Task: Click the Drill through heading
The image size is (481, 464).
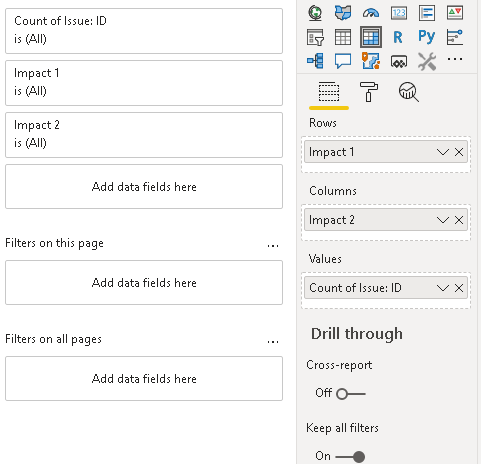Action: click(357, 334)
